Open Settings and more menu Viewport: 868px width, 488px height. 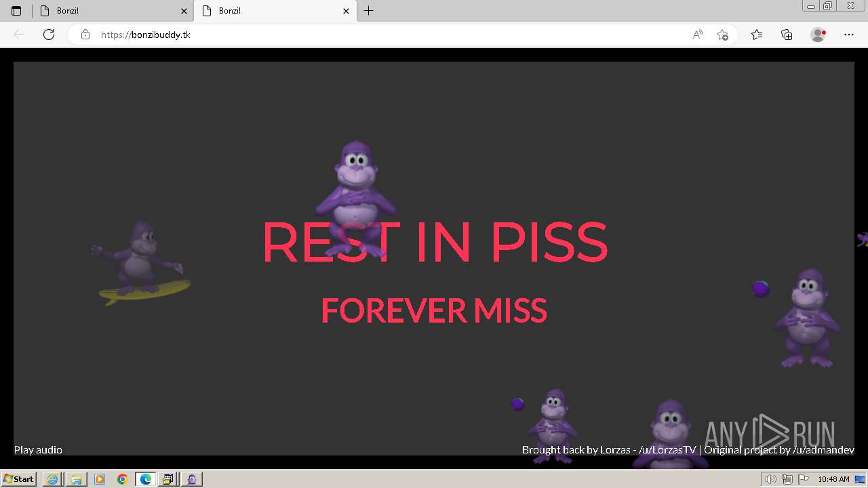click(x=849, y=35)
